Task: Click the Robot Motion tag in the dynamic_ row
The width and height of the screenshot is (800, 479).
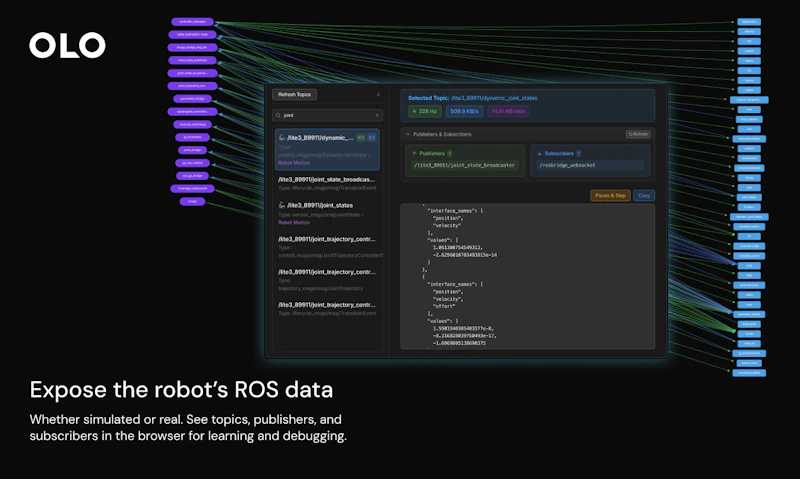Action: point(294,163)
